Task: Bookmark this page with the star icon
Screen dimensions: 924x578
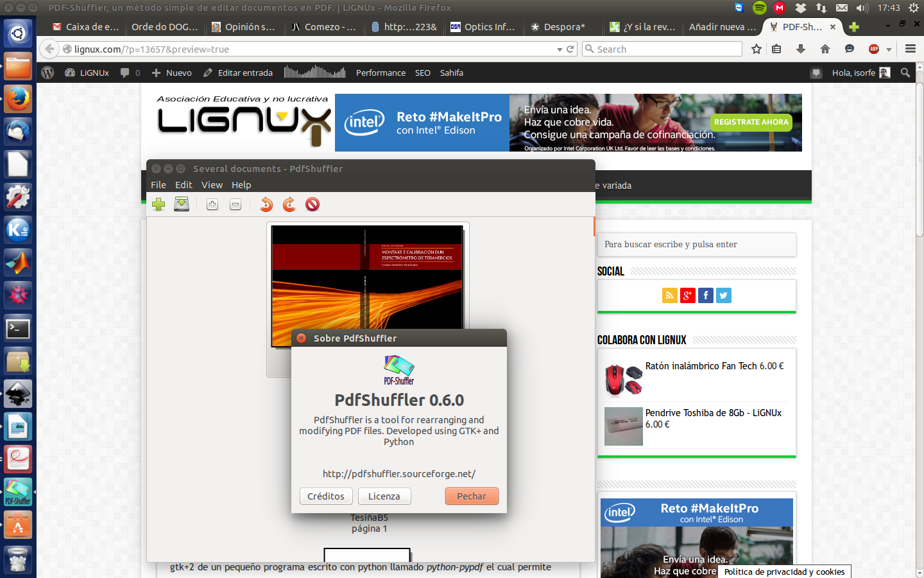Action: pyautogui.click(x=757, y=49)
